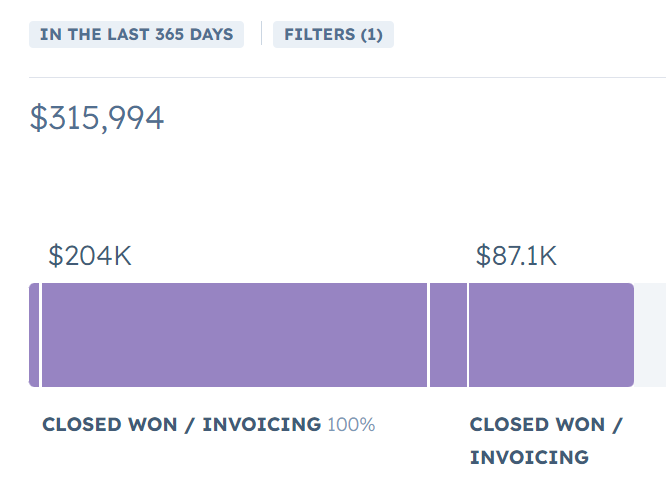The width and height of the screenshot is (666, 477).
Task: Click the $315,994 total amount
Action: [97, 118]
